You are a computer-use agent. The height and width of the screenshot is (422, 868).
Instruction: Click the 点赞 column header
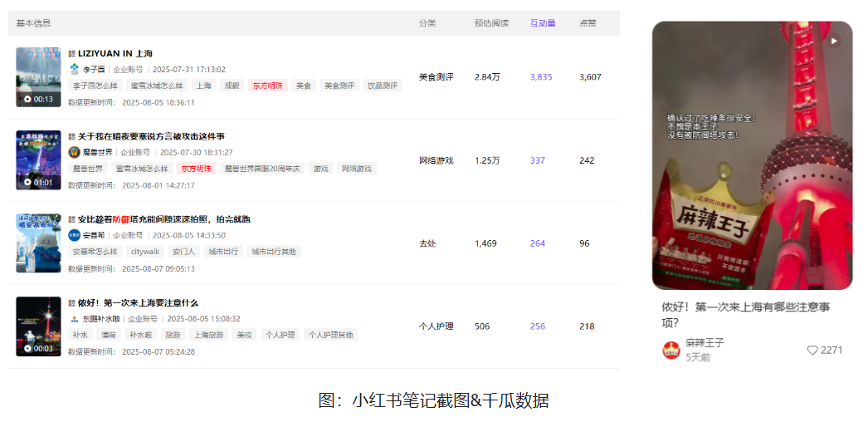point(588,23)
